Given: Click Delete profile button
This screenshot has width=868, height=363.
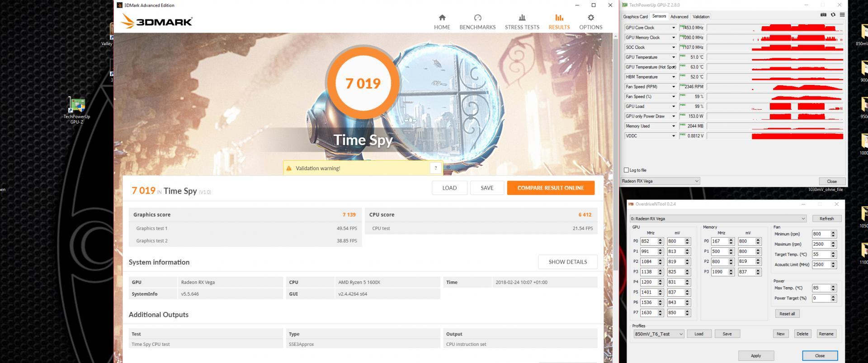Looking at the screenshot, I should (x=802, y=334).
